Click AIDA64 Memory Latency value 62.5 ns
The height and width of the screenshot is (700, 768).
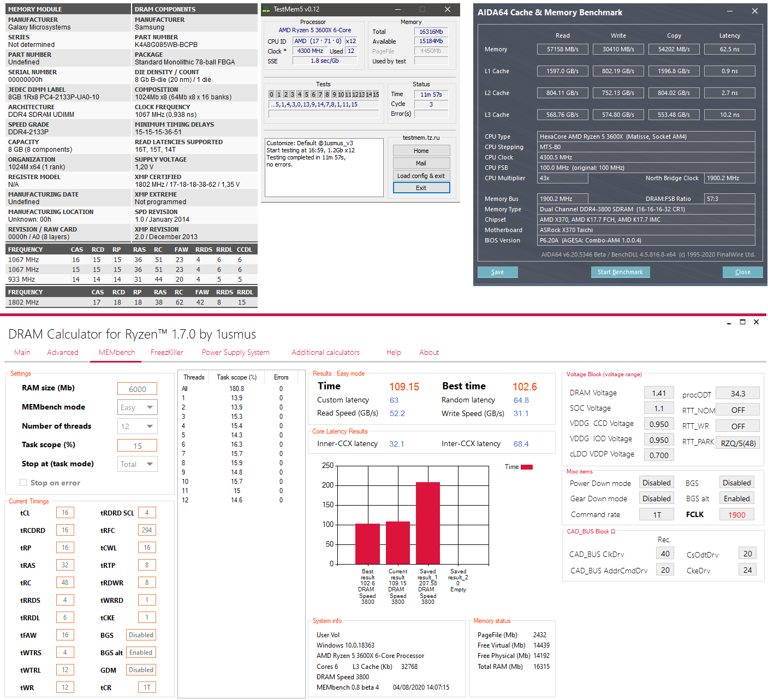(x=730, y=49)
